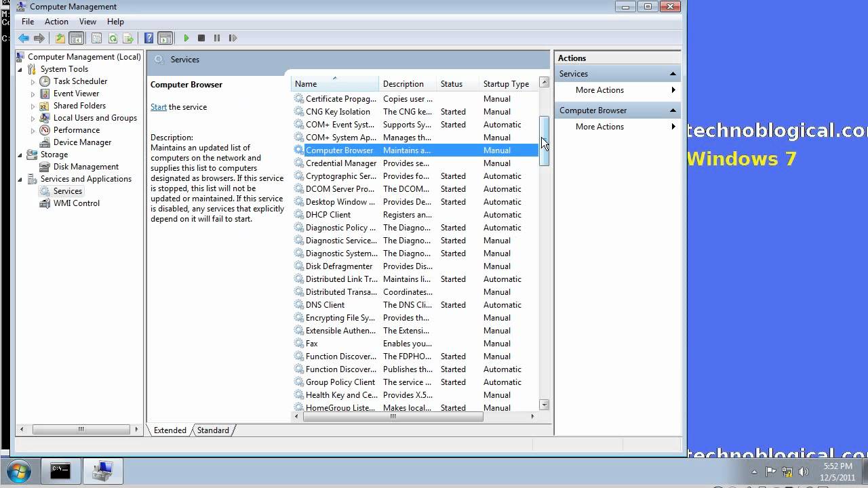Image resolution: width=868 pixels, height=488 pixels.
Task: Select WMI Control in the tree
Action: [77, 203]
